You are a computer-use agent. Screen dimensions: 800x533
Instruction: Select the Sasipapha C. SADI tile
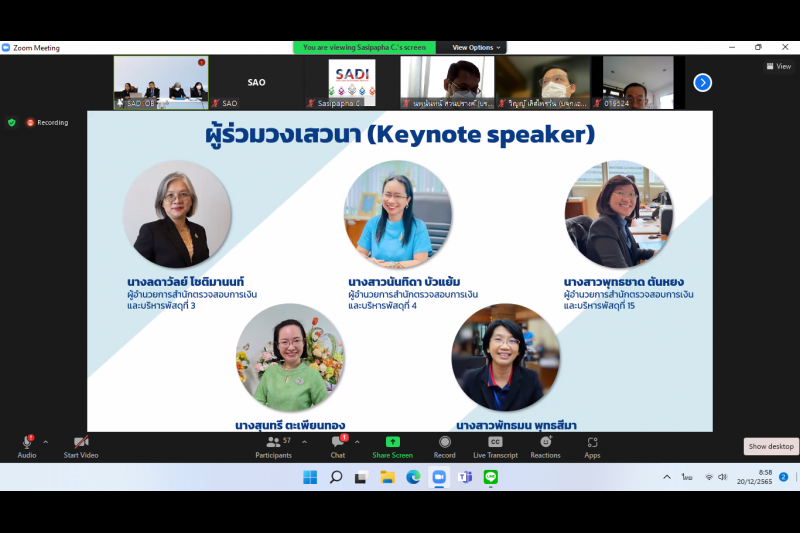click(352, 83)
